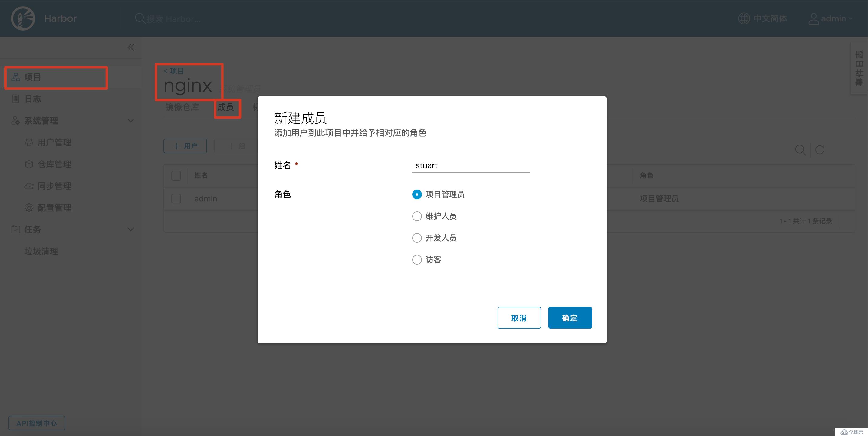
Task: Click the Harbor lighthouse logo
Action: 23,18
